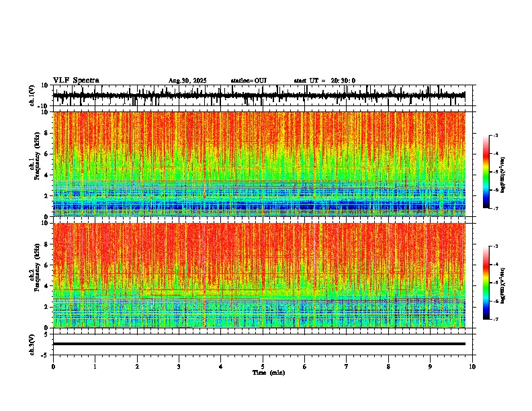Click time axis tick label "9"
532x411 pixels.
(x=430, y=367)
